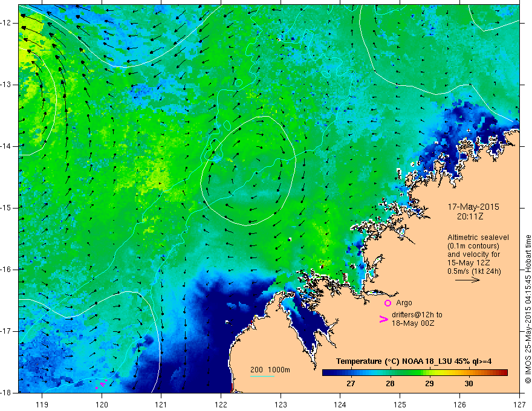Click longitude axis label '120'
Image resolution: width=532 pixels, height=411 pixels.
point(102,404)
